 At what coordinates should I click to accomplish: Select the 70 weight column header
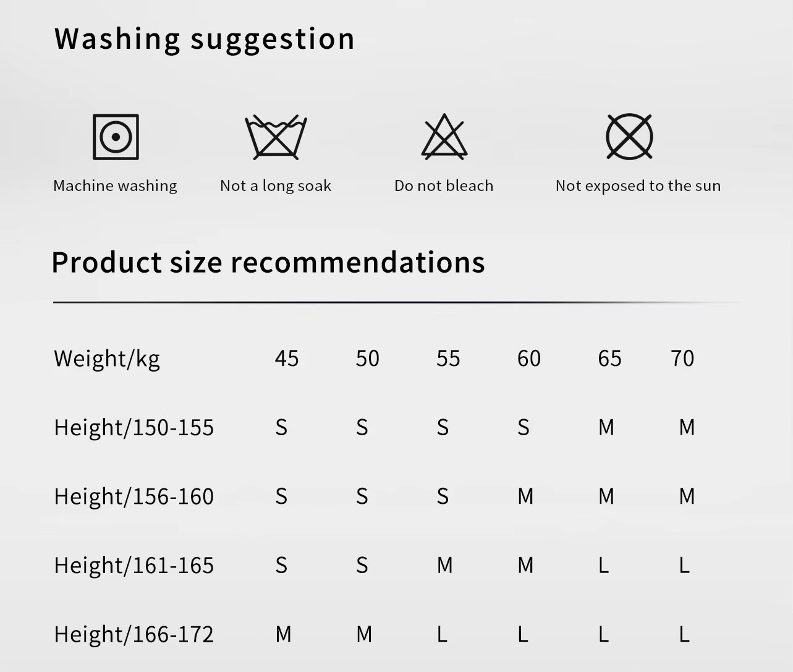(x=682, y=359)
